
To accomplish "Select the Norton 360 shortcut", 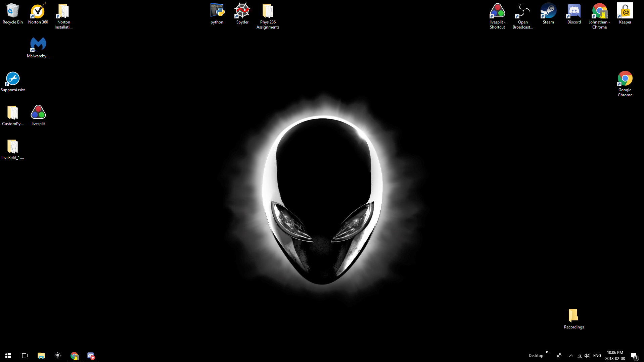I will 38,14.
